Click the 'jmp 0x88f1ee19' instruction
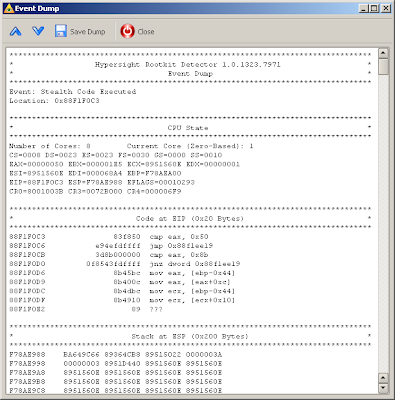Screen dimensions: 395x400 pos(181,246)
